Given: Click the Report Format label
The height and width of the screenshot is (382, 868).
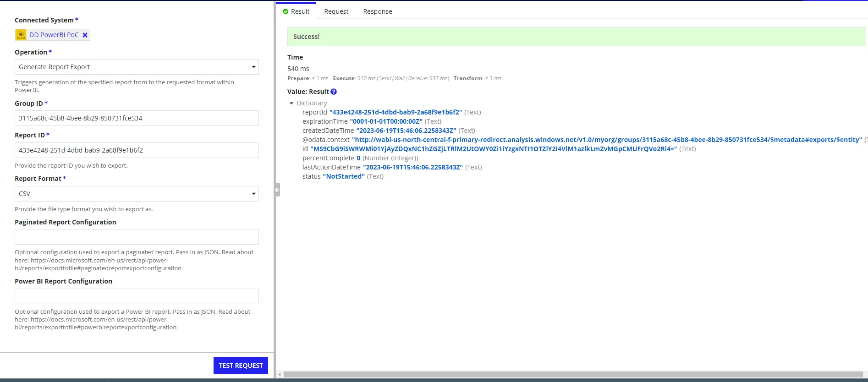Looking at the screenshot, I should (x=38, y=179).
